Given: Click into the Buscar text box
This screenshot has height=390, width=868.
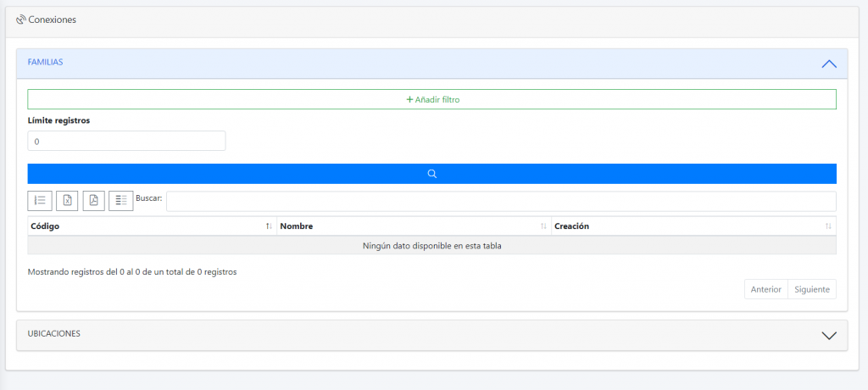Looking at the screenshot, I should point(500,201).
